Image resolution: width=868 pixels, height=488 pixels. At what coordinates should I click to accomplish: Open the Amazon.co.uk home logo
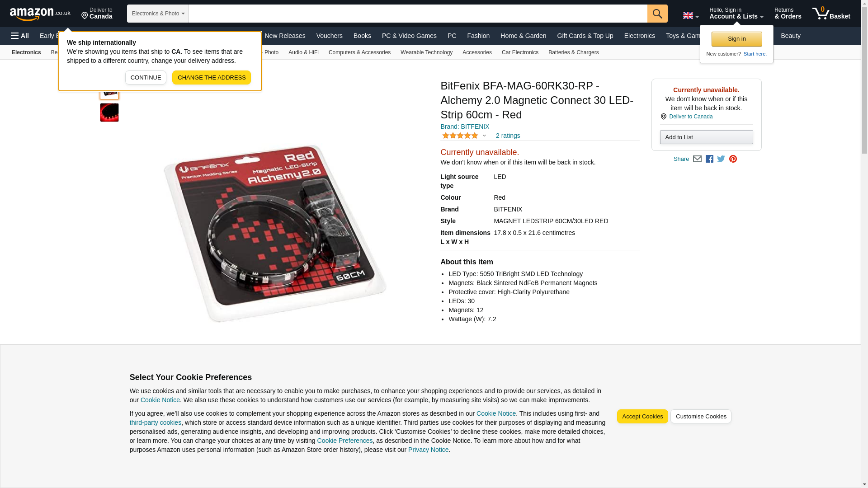coord(40,14)
